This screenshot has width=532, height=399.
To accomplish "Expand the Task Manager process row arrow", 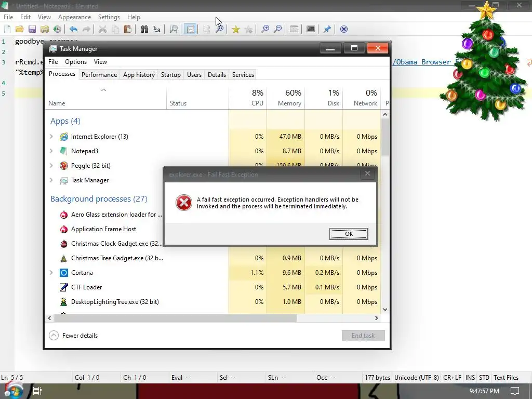I will 51,180.
